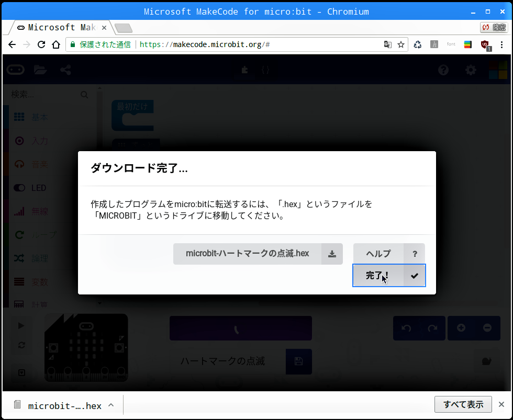The height and width of the screenshot is (420, 513).
Task: Click the download icon beside the hex filename
Action: pyautogui.click(x=332, y=254)
